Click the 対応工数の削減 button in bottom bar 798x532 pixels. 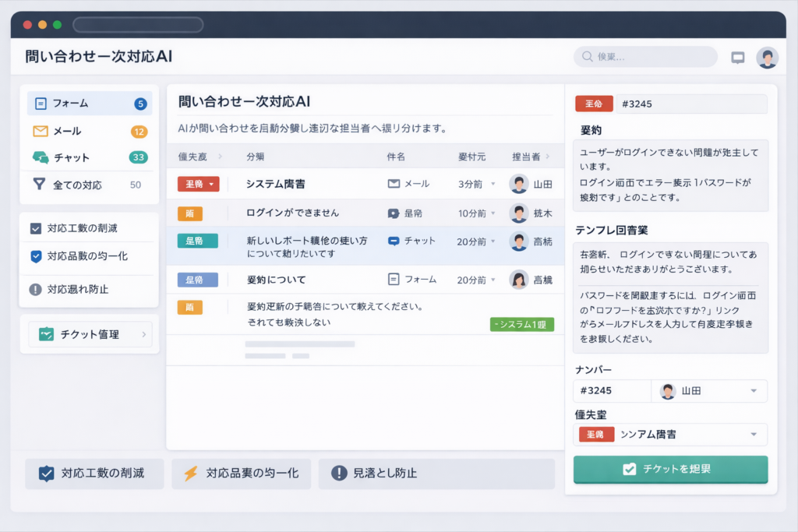pos(94,473)
